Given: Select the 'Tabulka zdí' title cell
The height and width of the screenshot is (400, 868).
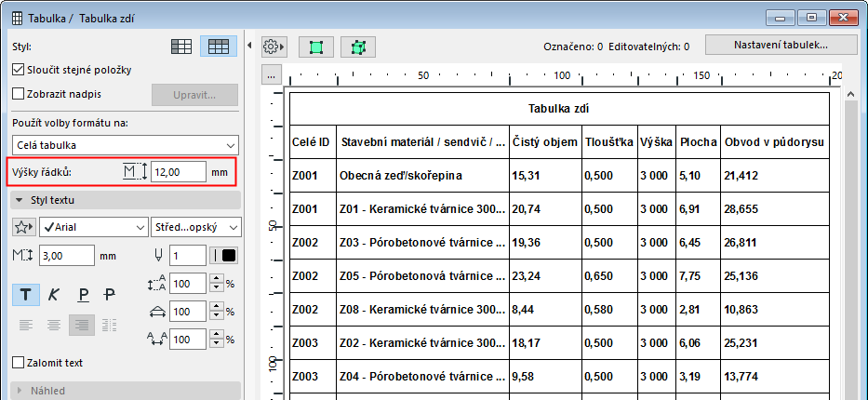Looking at the screenshot, I should tap(559, 109).
